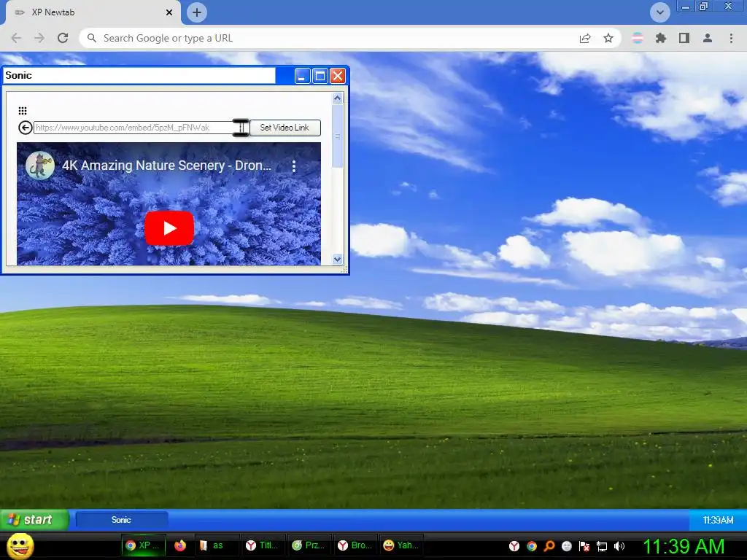
Task: Open the Chrome three-dot menu
Action: coord(731,38)
